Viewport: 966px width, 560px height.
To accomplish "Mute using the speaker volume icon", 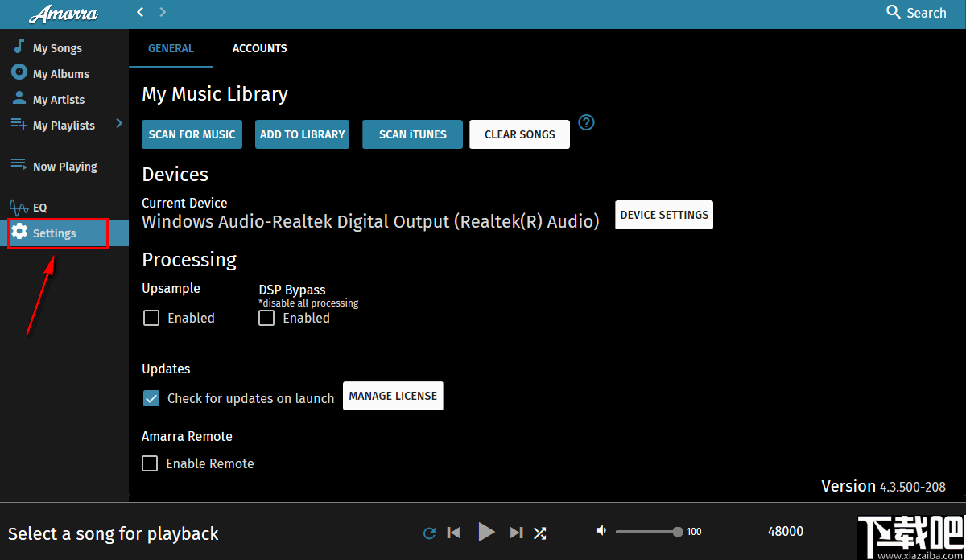I will pyautogui.click(x=601, y=530).
